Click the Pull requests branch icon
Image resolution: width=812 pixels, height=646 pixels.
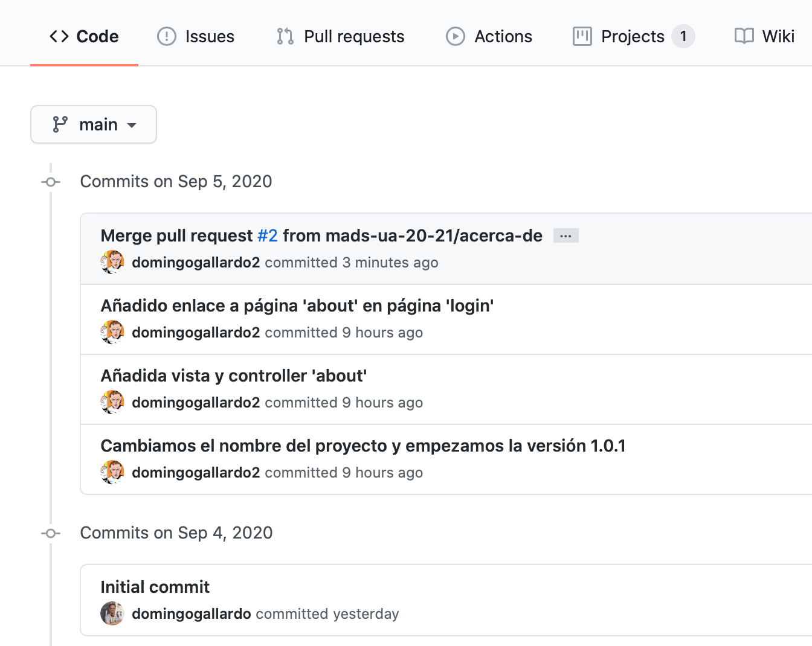click(x=285, y=36)
